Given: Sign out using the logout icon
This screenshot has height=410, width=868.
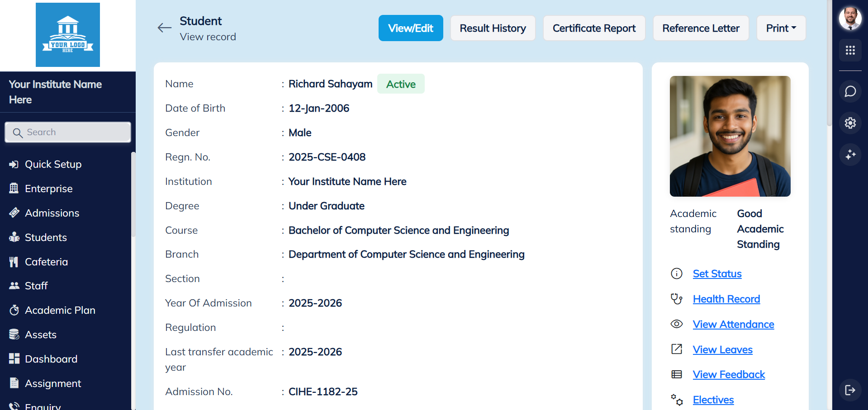Looking at the screenshot, I should [850, 390].
